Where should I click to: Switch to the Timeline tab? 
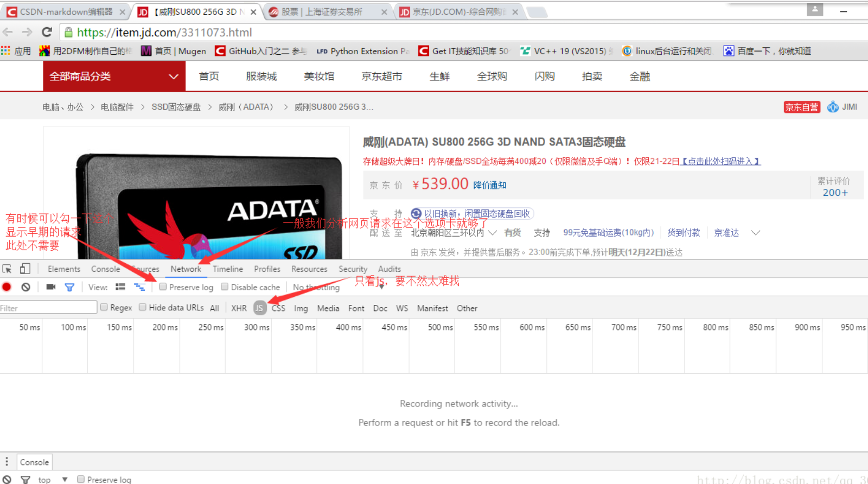228,269
